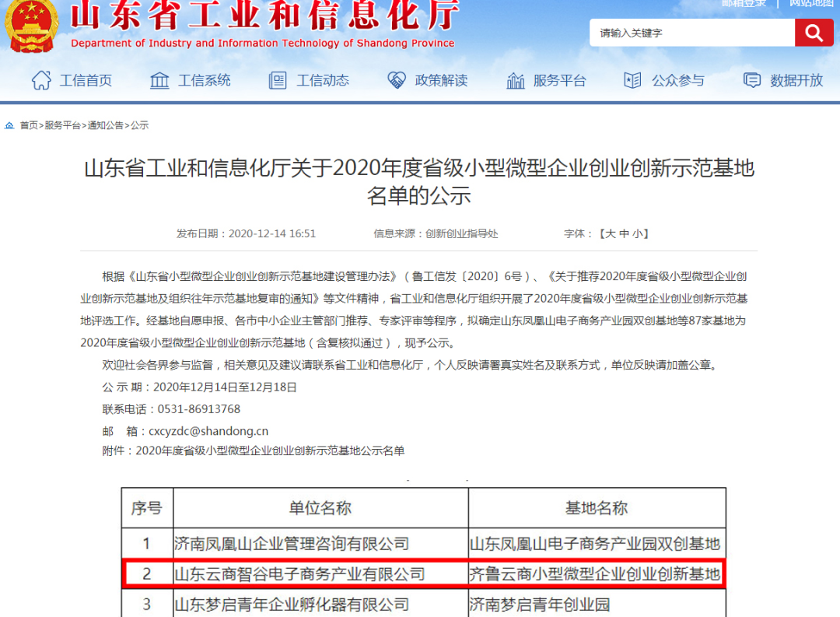The height and width of the screenshot is (617, 840).
Task: Set font size to 中
Action: [x=624, y=233]
